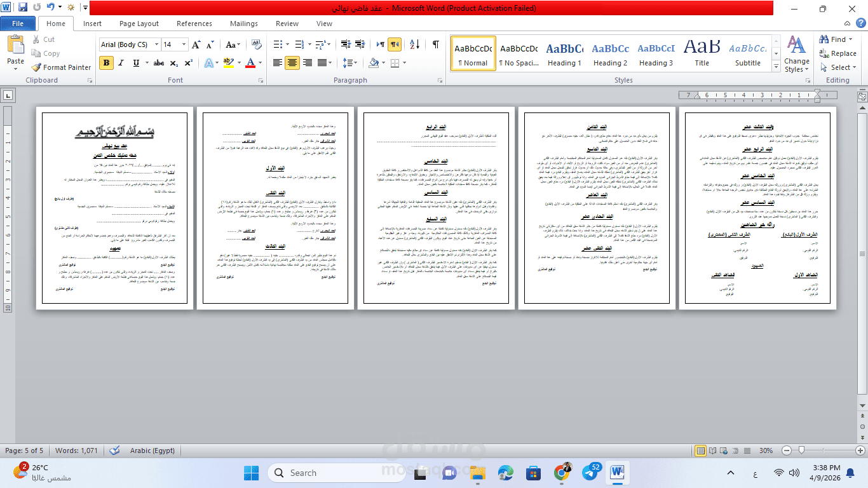Screen dimensions: 868x488
Task: Zoom out with the minus button
Action: click(786, 451)
